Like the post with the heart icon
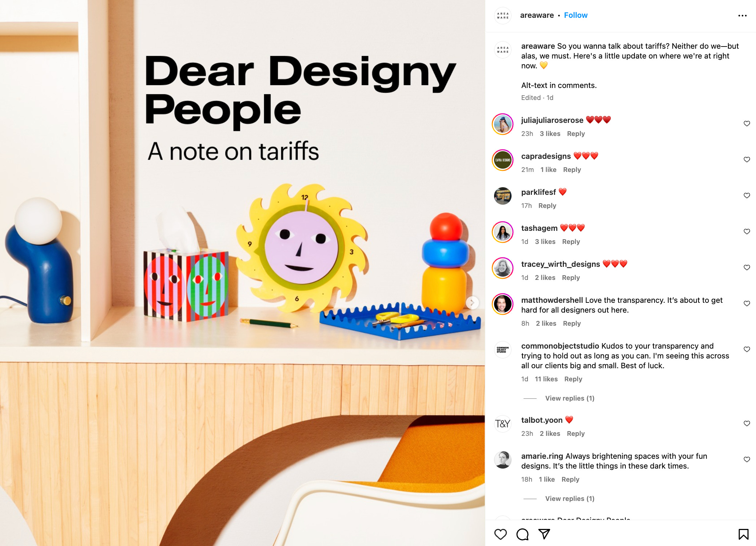This screenshot has height=546, width=756. [501, 534]
